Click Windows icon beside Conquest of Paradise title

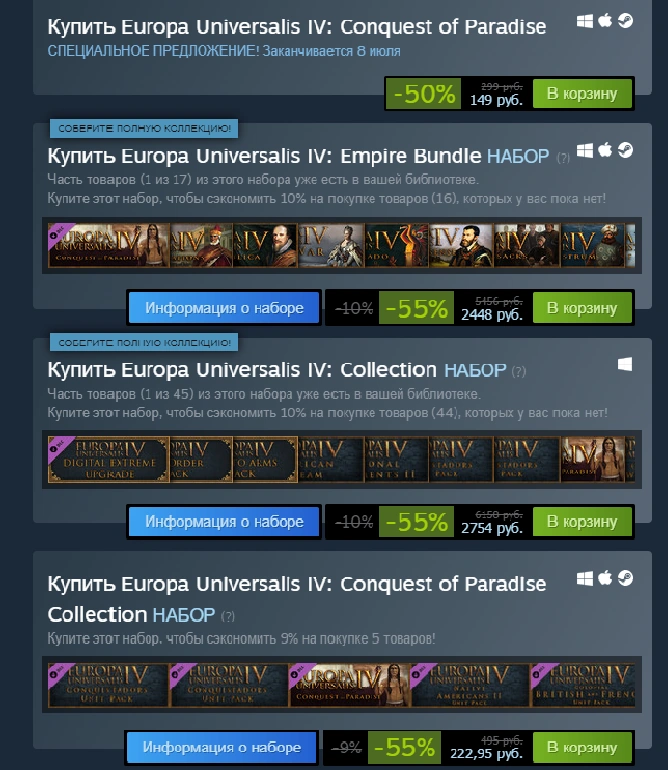584,21
